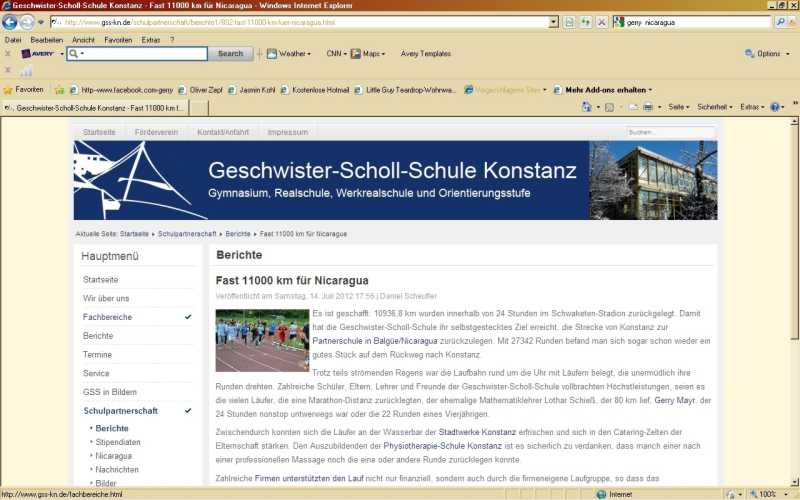
Task: Open GSS in Bildern menu item
Action: pyautogui.click(x=110, y=392)
